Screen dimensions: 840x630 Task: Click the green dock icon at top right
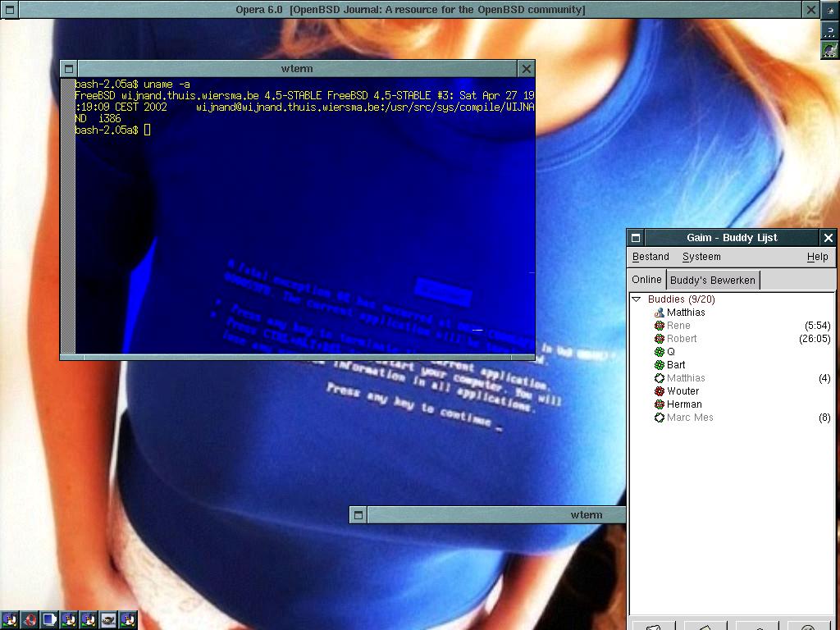(830, 50)
